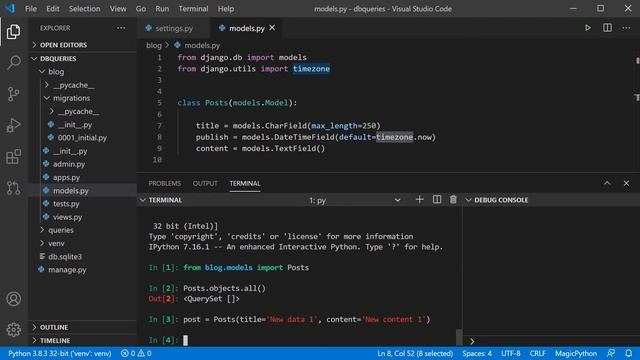
Task: Open the Pull Requests activity bar icon
Action: click(13, 188)
